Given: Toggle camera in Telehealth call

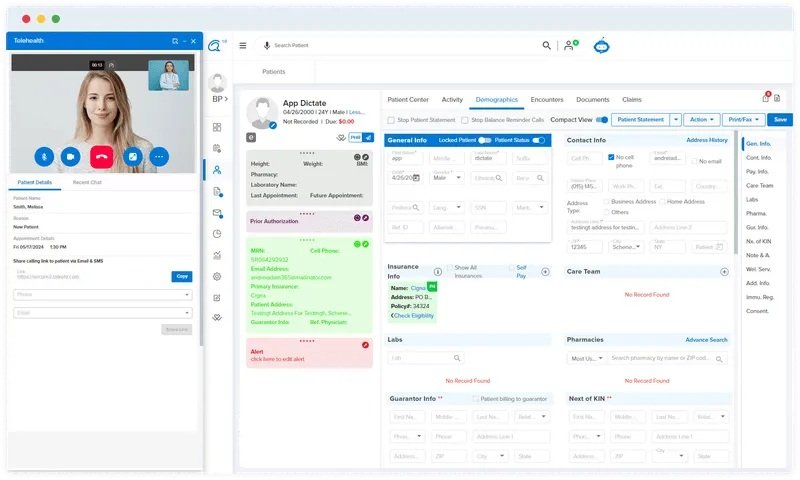Looking at the screenshot, I should click(70, 157).
